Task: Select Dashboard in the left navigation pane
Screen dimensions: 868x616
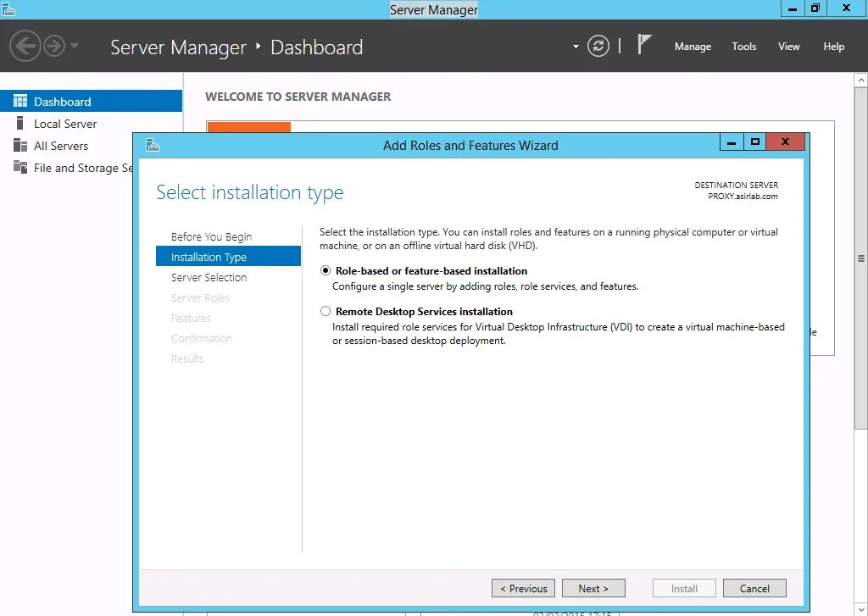Action: coord(91,102)
